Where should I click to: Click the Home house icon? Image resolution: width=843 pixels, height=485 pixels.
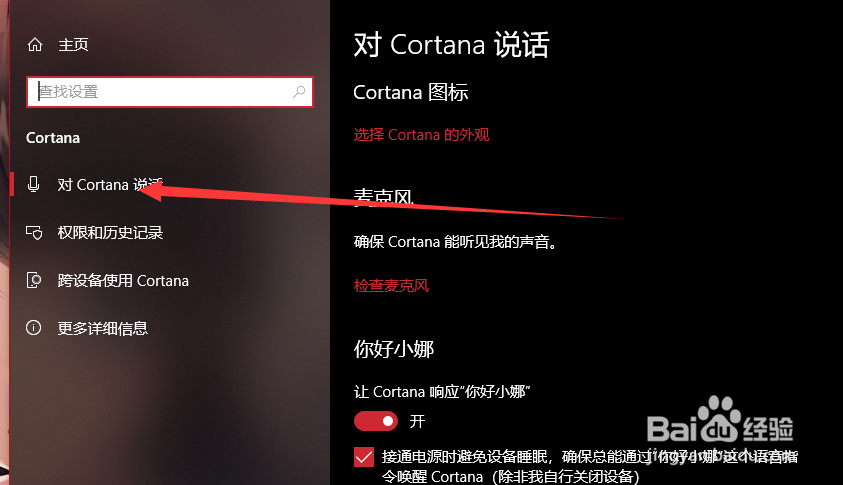tap(35, 45)
